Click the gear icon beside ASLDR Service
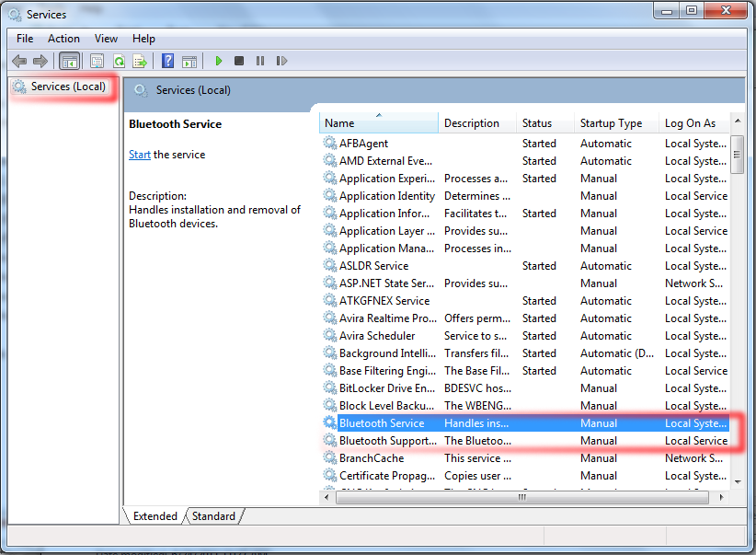The width and height of the screenshot is (756, 555). [330, 265]
